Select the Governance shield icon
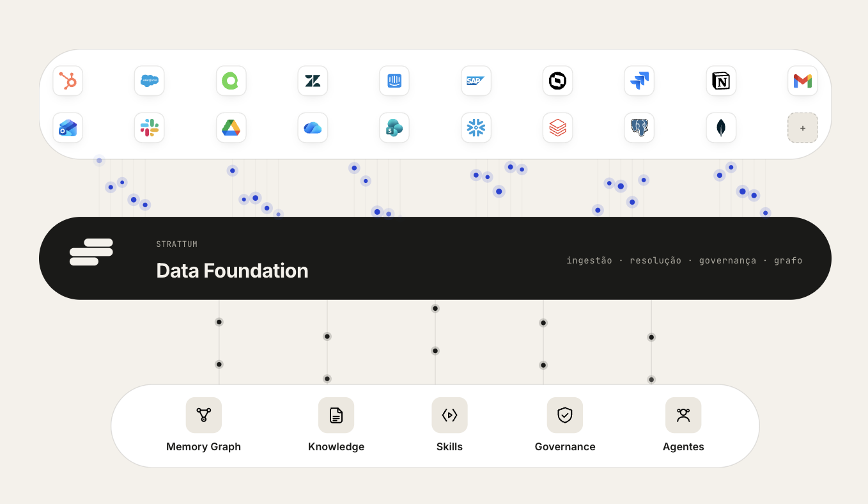868x504 pixels. [x=565, y=415]
